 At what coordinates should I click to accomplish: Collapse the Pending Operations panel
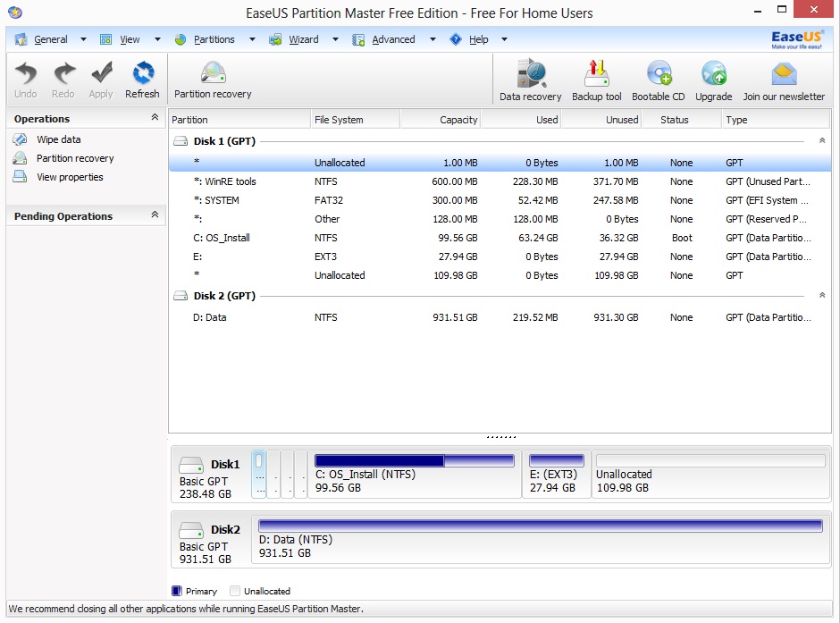click(155, 215)
